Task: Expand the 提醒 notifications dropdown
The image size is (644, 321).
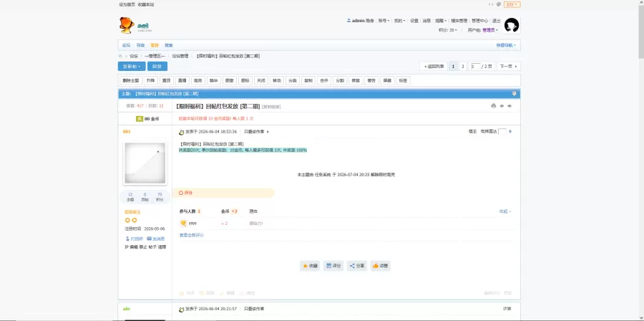Action: coord(441,21)
